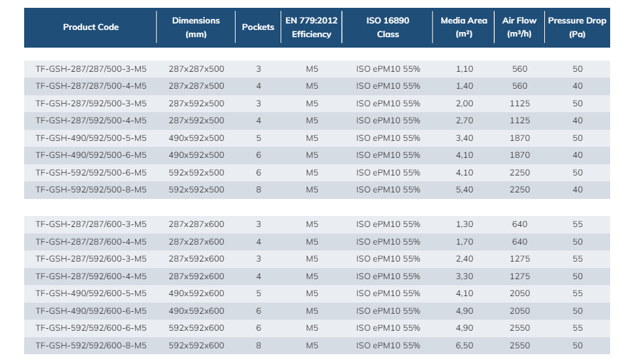Click the 1,10 media area cell
The height and width of the screenshot is (364, 633).
pyautogui.click(x=463, y=69)
